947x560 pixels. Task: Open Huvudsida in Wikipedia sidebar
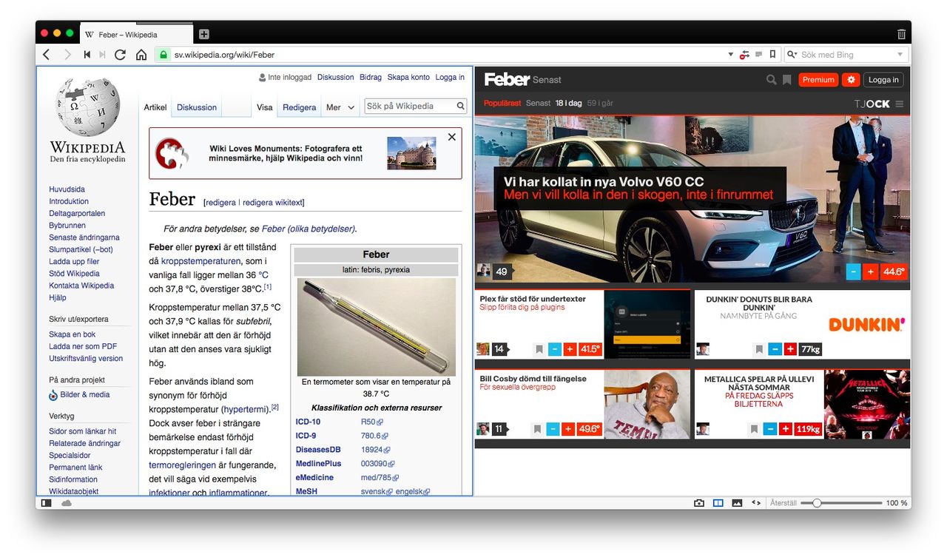(x=67, y=189)
